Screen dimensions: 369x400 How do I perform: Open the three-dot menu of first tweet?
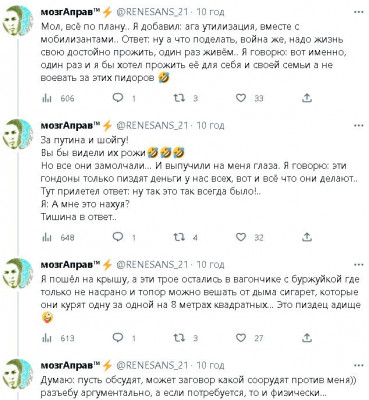(358, 12)
